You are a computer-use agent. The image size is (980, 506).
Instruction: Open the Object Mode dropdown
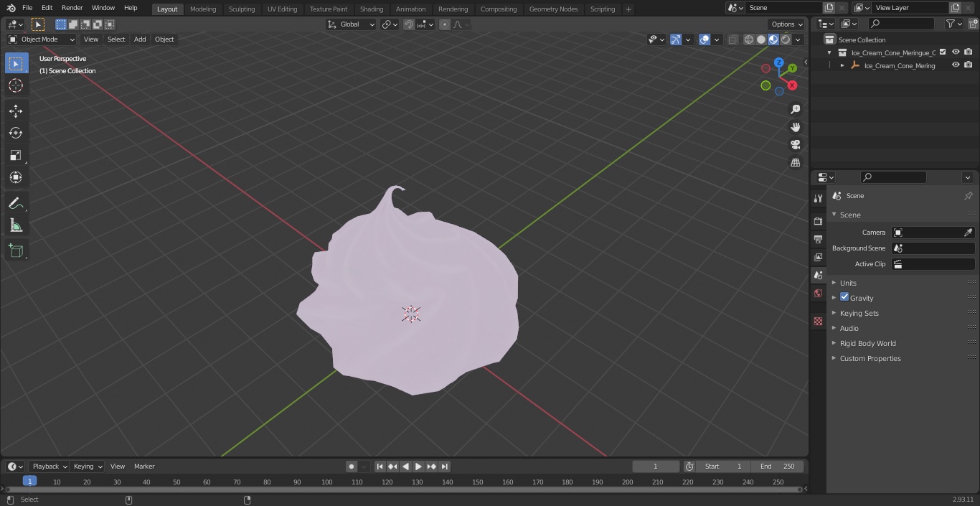coord(42,39)
